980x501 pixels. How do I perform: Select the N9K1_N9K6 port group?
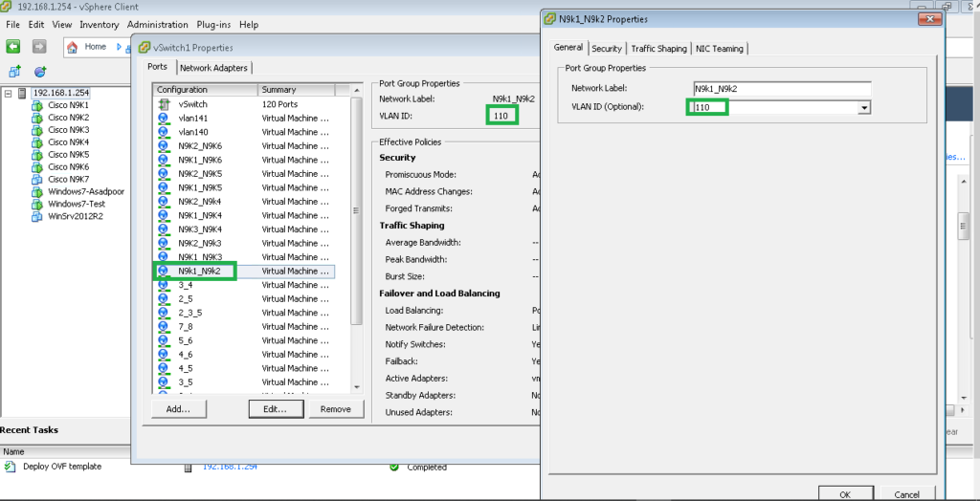click(x=244, y=160)
